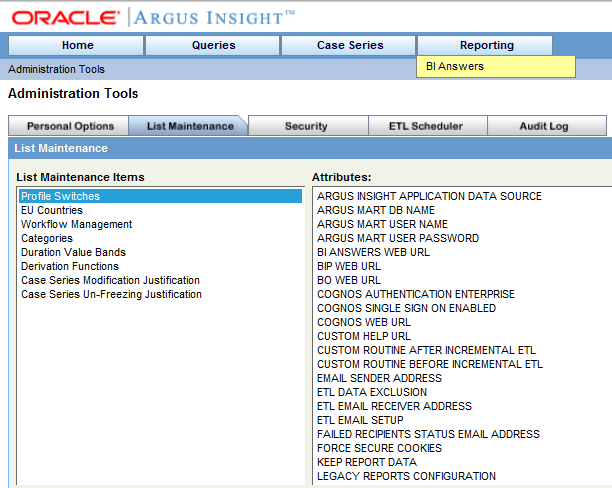Click the Oracle logo
The height and width of the screenshot is (488, 612).
(x=66, y=18)
